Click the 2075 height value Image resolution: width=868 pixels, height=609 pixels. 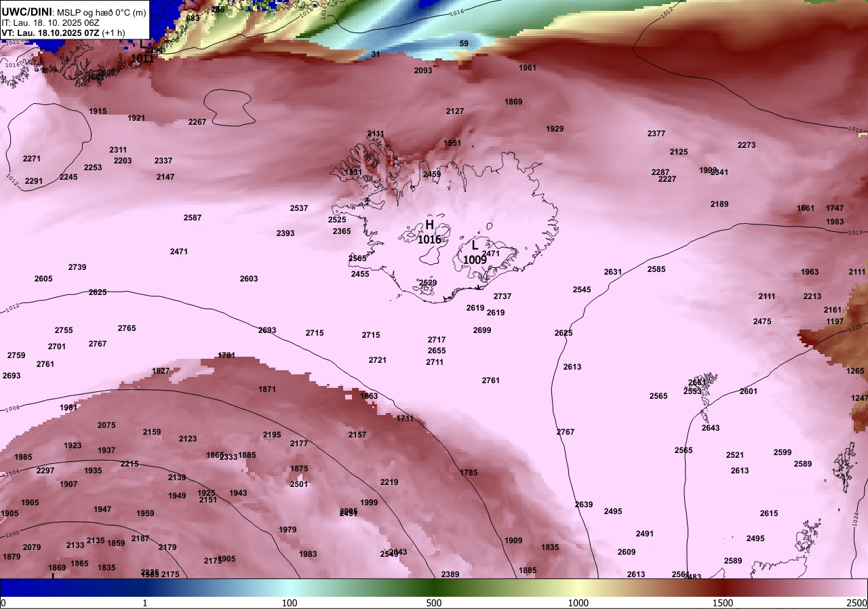click(x=106, y=425)
